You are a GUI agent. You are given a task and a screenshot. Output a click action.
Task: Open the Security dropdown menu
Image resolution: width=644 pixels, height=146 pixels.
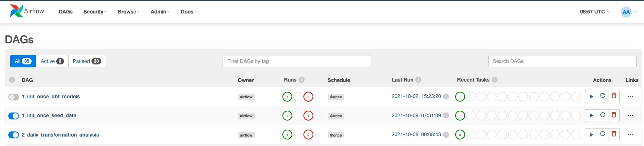point(95,12)
